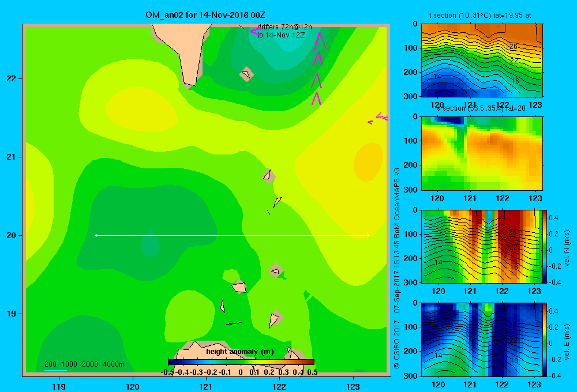Click the 'vel. N (m/s)' axis label

(x=567, y=248)
